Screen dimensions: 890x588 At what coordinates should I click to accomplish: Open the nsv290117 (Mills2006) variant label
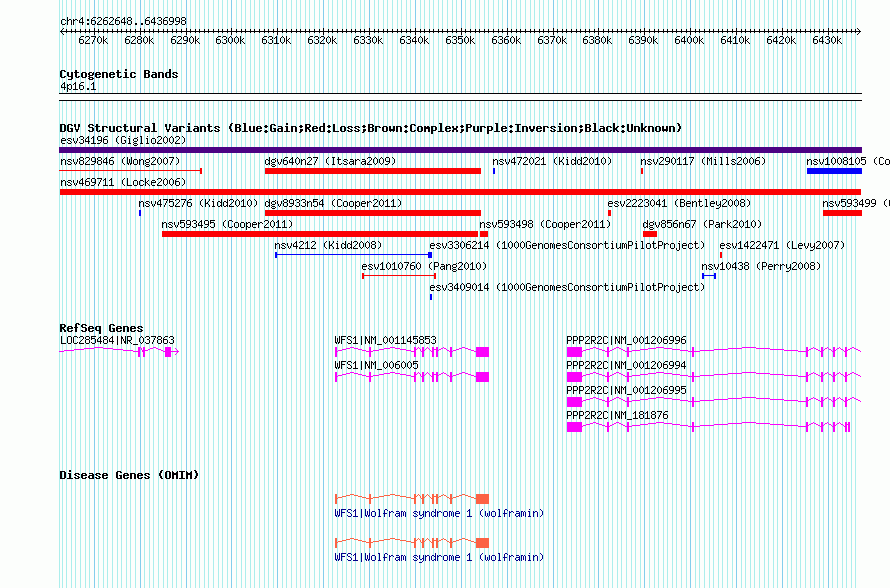(x=703, y=161)
